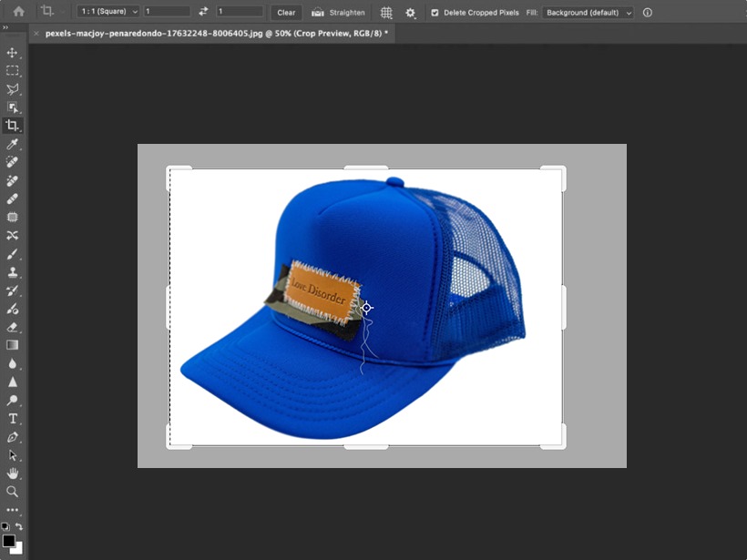The width and height of the screenshot is (747, 560).
Task: Click the Straighten button
Action: point(339,13)
